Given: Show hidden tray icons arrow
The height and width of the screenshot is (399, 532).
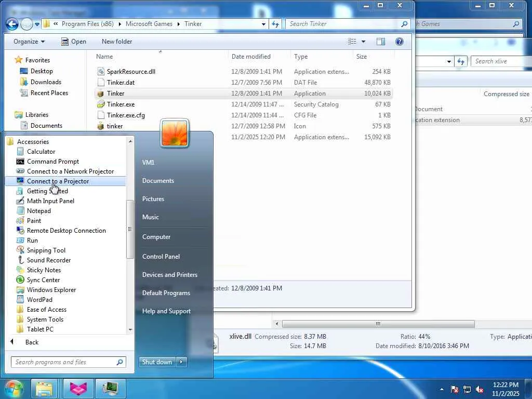Looking at the screenshot, I should [x=442, y=390].
